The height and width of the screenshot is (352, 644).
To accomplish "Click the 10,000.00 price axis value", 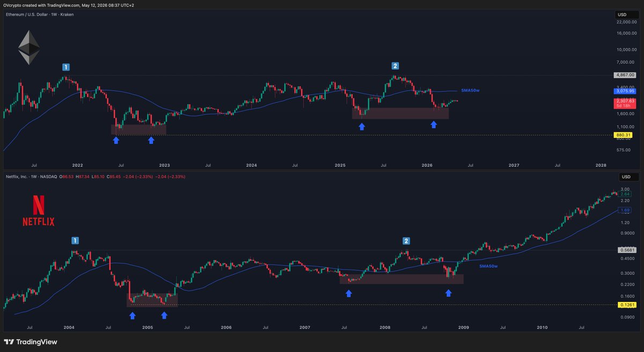I will click(x=626, y=50).
